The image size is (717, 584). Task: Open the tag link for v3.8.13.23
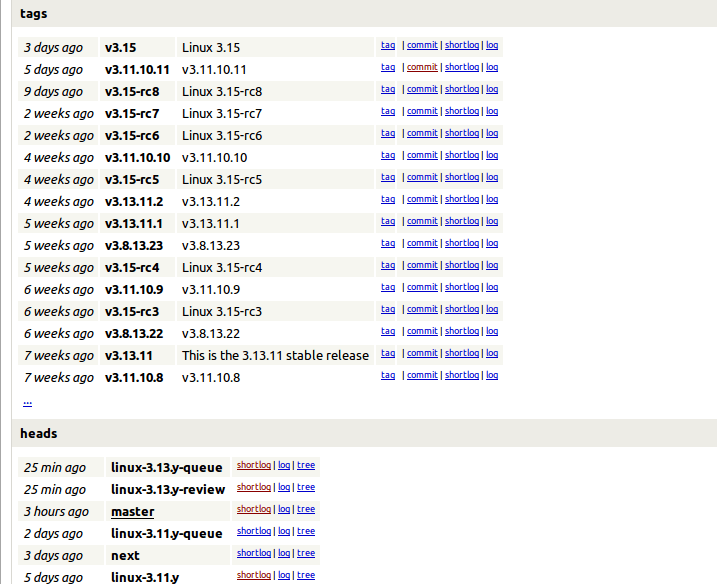click(x=388, y=243)
